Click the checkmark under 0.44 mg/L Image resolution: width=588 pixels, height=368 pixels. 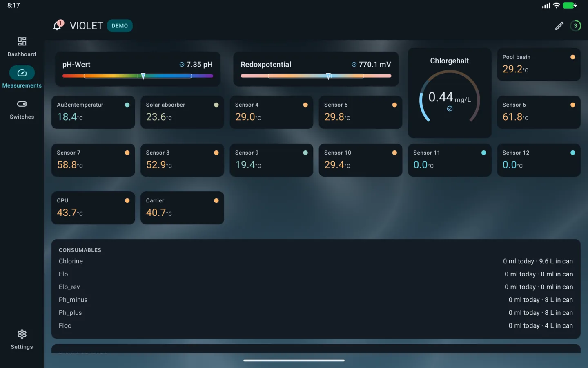tap(450, 109)
